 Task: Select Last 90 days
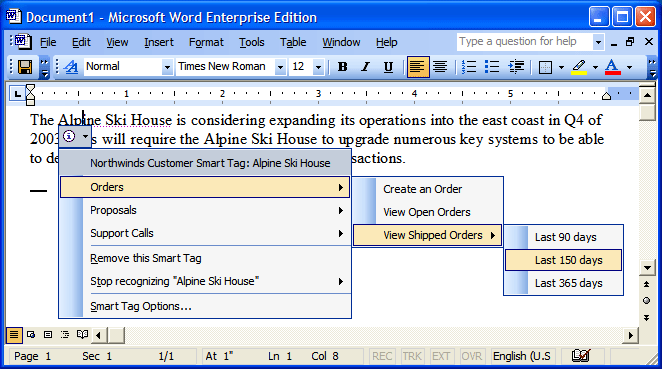coord(564,237)
